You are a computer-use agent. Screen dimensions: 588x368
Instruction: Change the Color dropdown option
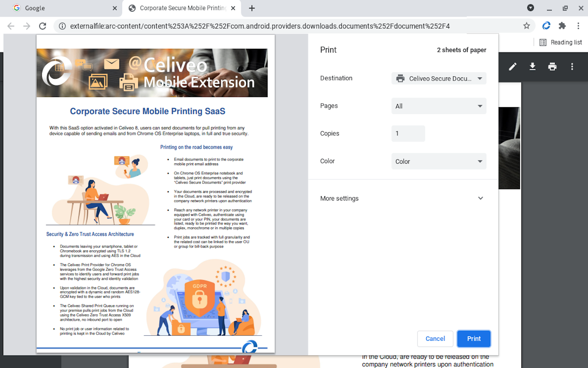[x=438, y=161]
